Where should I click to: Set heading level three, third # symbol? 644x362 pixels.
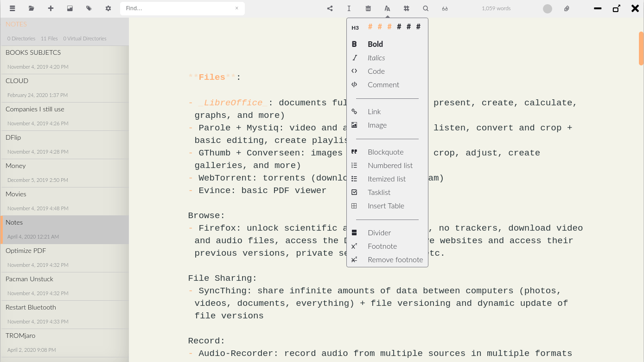(x=389, y=27)
